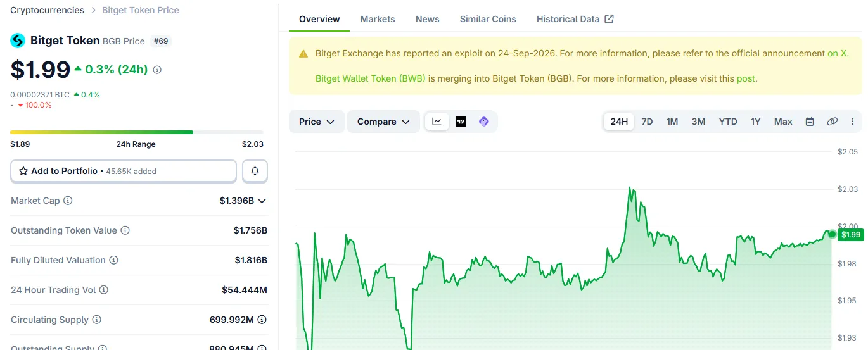The width and height of the screenshot is (868, 350).
Task: Open the Overview tab
Action: coord(319,19)
